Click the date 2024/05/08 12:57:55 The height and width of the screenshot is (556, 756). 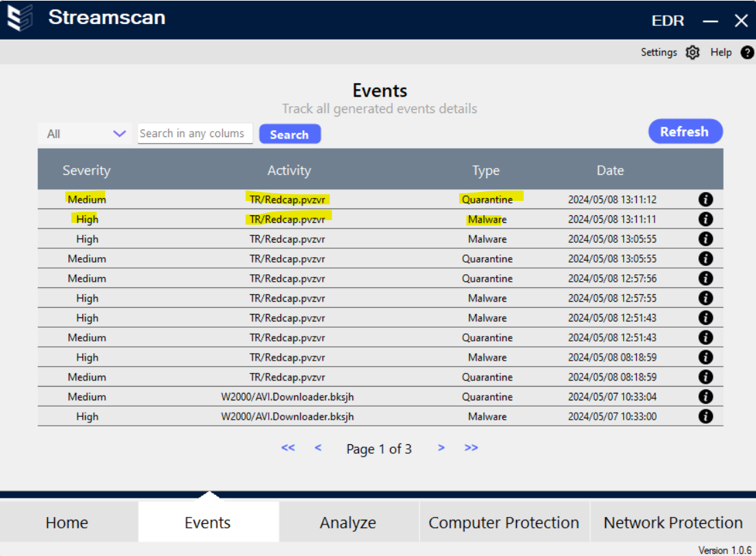pyautogui.click(x=612, y=298)
